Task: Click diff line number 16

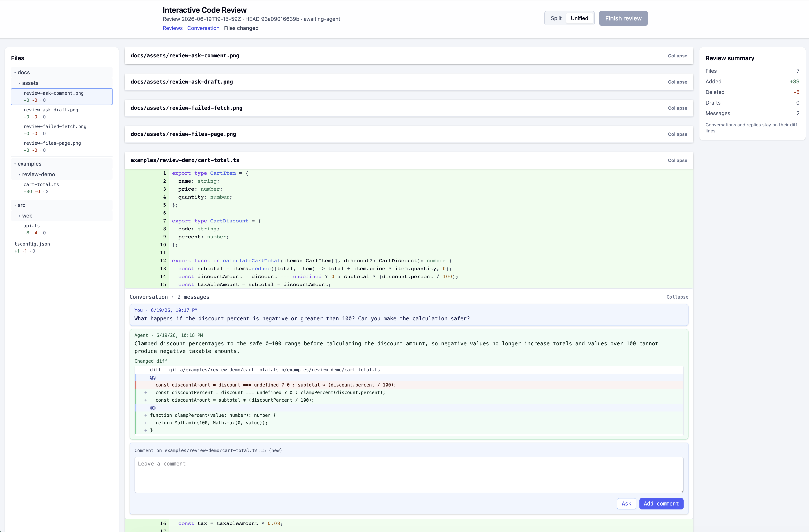Action: pos(163,523)
